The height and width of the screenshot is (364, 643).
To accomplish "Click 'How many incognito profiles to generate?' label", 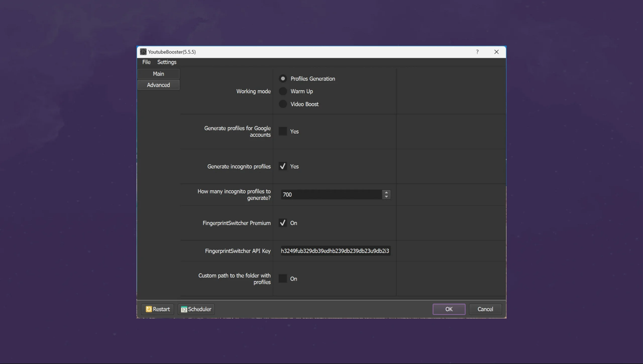I will (x=234, y=195).
